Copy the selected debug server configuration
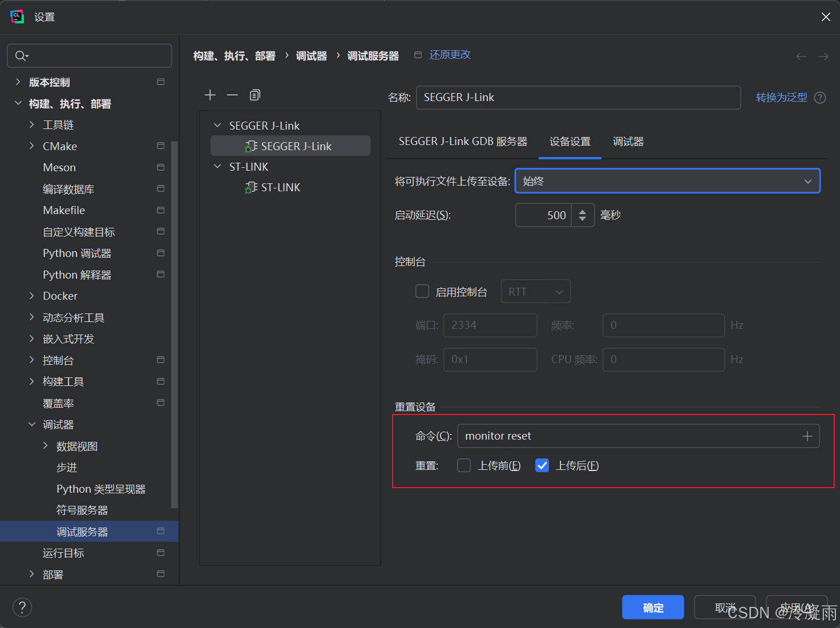 255,95
